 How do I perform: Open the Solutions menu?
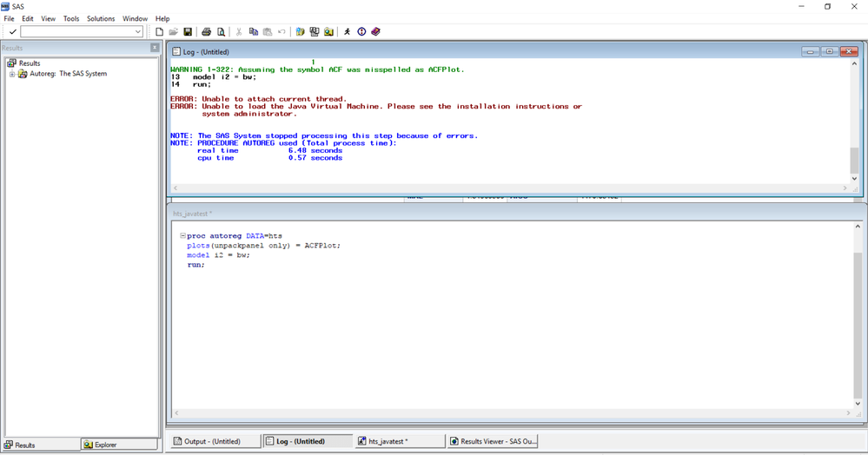coord(101,18)
